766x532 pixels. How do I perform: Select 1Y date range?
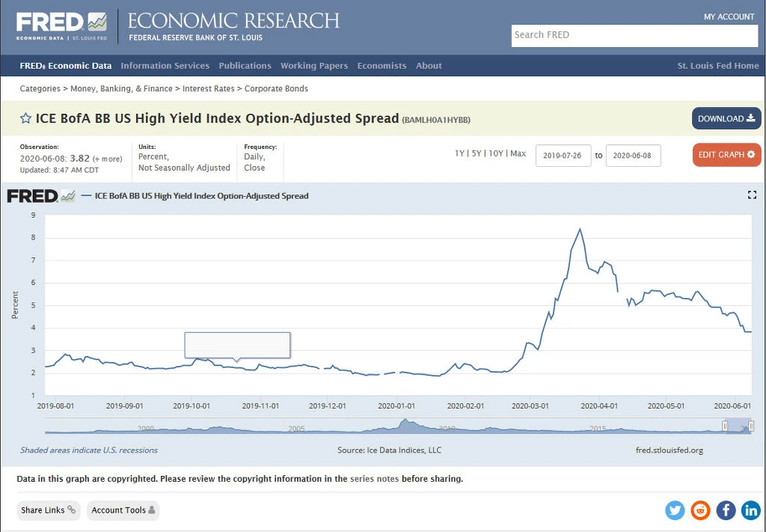click(x=459, y=153)
